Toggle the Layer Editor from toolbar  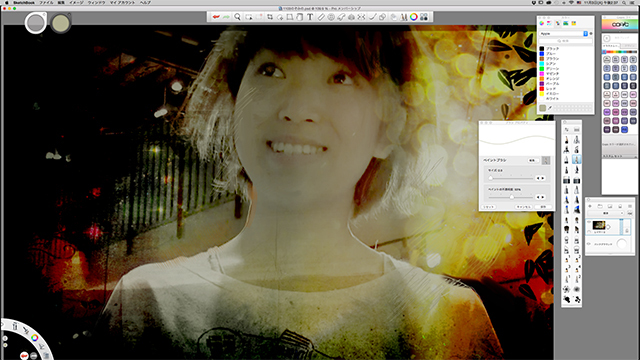[x=393, y=17]
